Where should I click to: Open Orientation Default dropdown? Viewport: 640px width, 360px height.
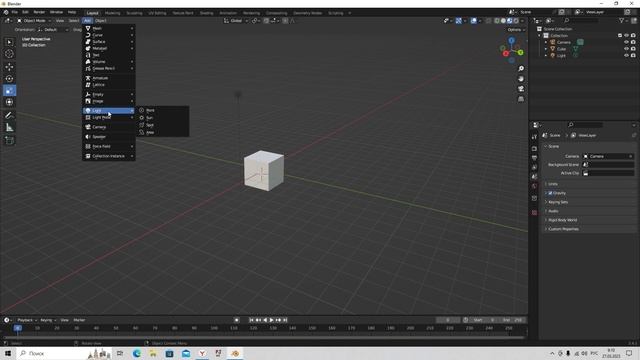[53, 30]
